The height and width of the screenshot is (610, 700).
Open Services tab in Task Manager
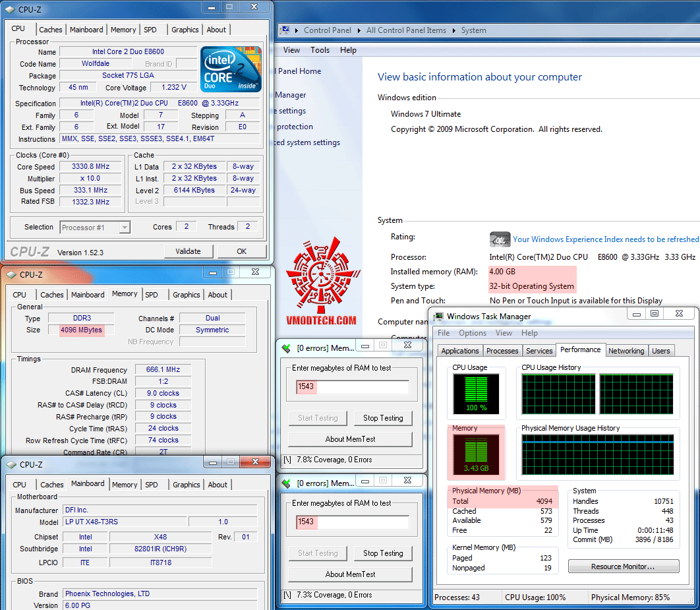tap(539, 351)
